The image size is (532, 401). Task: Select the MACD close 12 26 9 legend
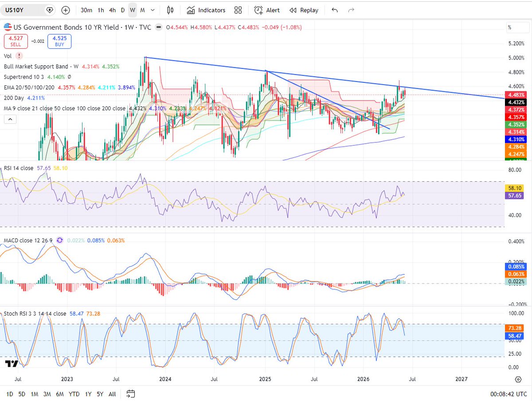pyautogui.click(x=28, y=240)
